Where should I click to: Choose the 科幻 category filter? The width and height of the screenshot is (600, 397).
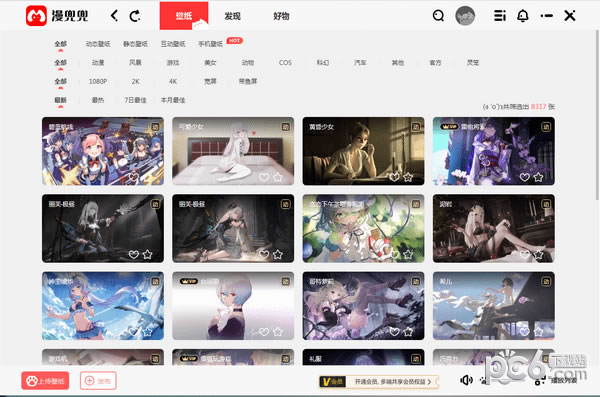coord(323,62)
